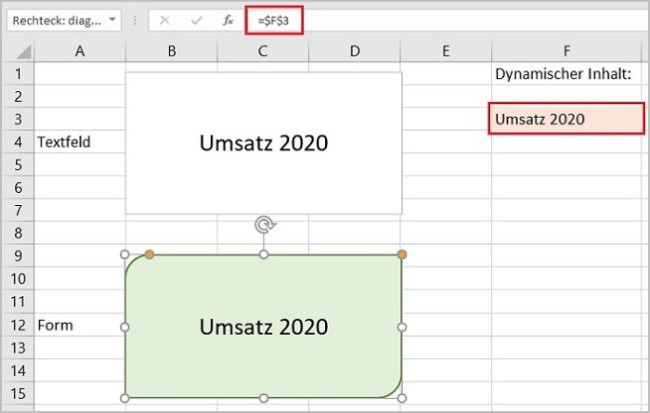Click the top-middle sizing handle of green shape

263,255
